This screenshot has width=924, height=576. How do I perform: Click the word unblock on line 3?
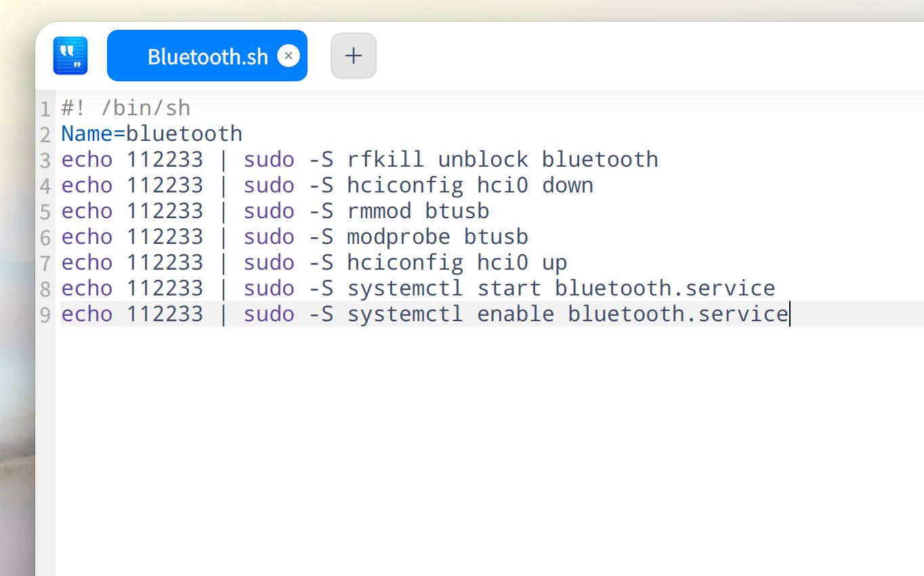coord(483,159)
